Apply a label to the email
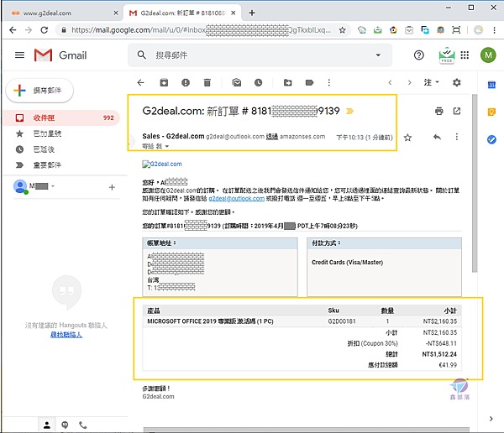 coord(309,82)
